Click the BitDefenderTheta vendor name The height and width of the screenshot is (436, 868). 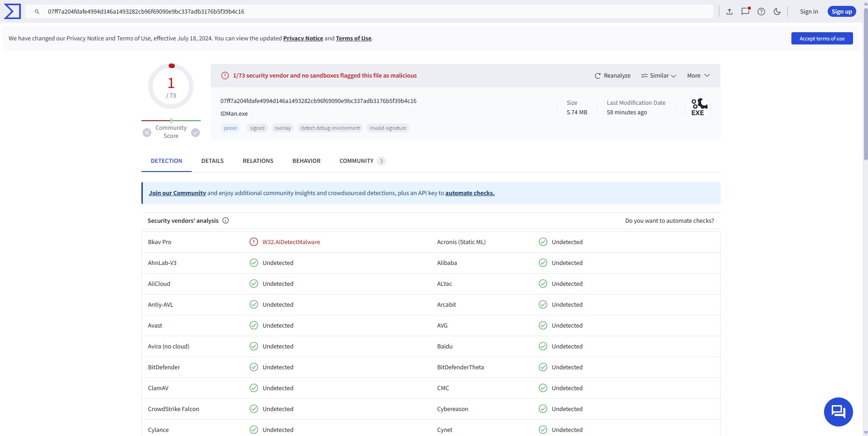461,367
